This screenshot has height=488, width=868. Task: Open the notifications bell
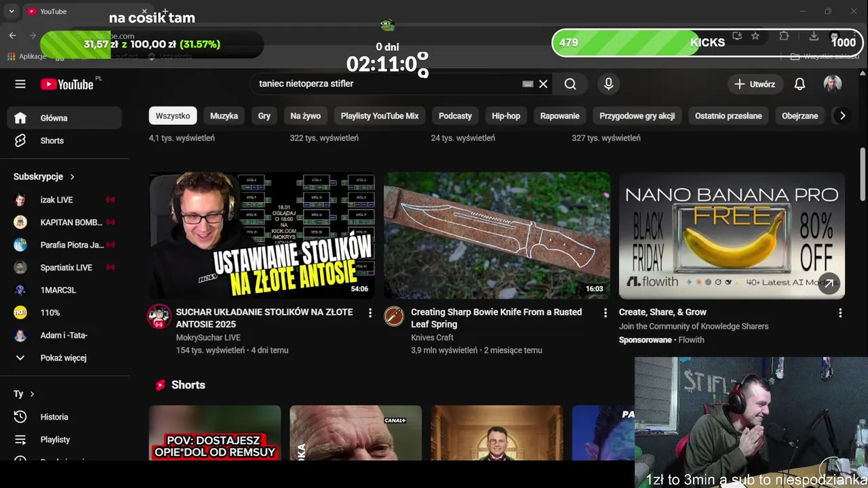[800, 84]
